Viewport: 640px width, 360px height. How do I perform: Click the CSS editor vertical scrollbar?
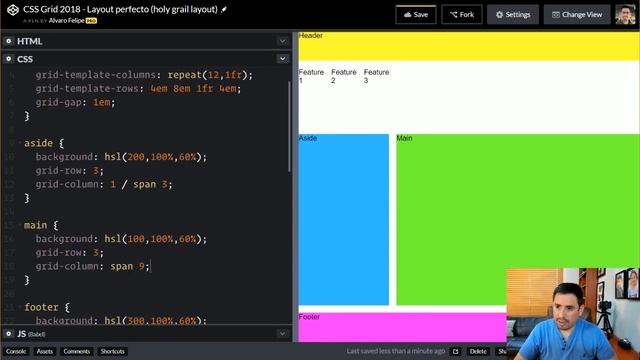pyautogui.click(x=289, y=127)
